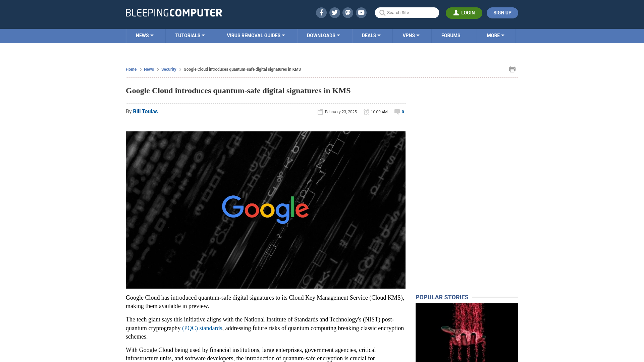Click the PQC standards hyperlink
644x362 pixels.
(202, 328)
